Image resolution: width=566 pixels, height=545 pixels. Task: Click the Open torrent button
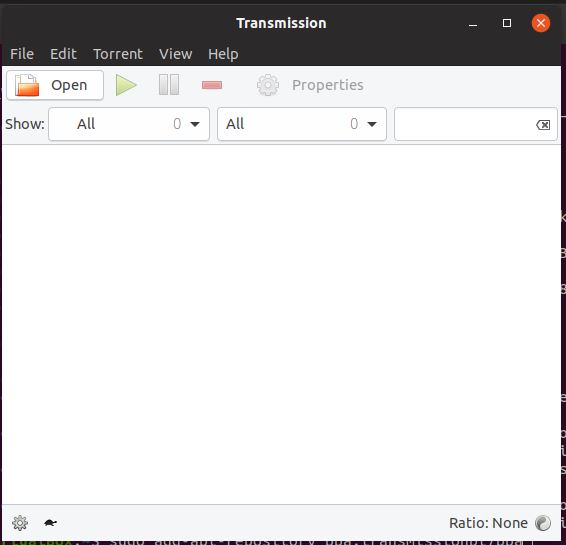click(55, 85)
